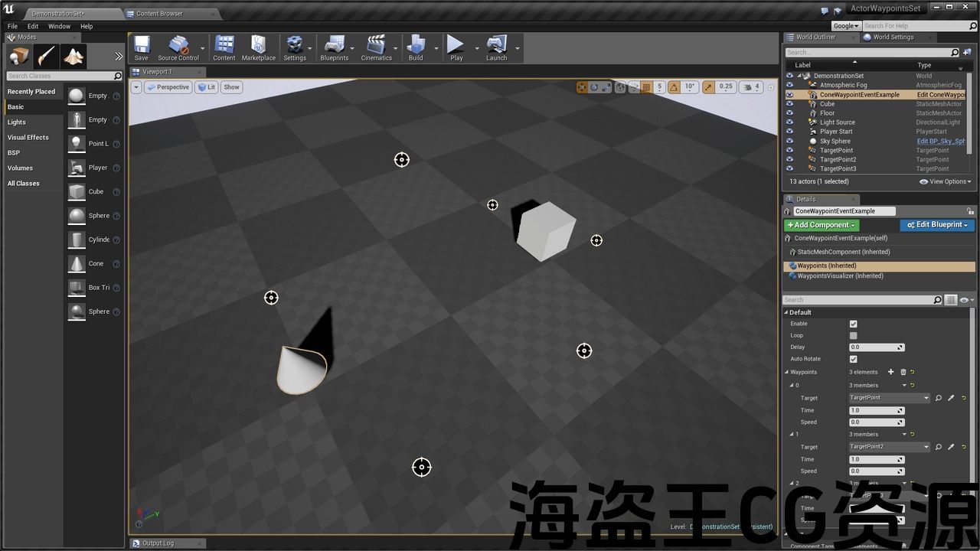Click the Save toolbar icon
The image size is (980, 551).
142,47
